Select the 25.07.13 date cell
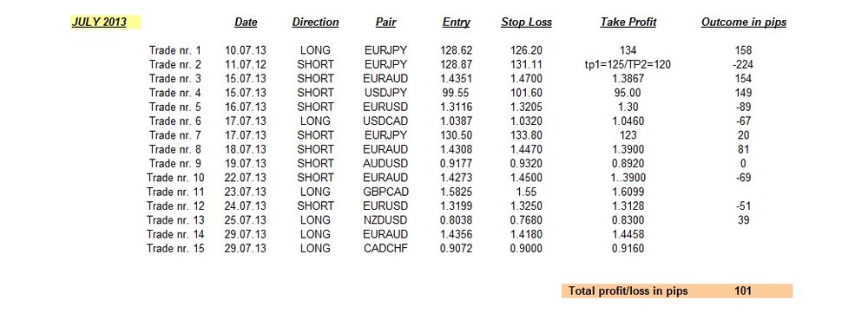868x313 pixels. (x=246, y=220)
